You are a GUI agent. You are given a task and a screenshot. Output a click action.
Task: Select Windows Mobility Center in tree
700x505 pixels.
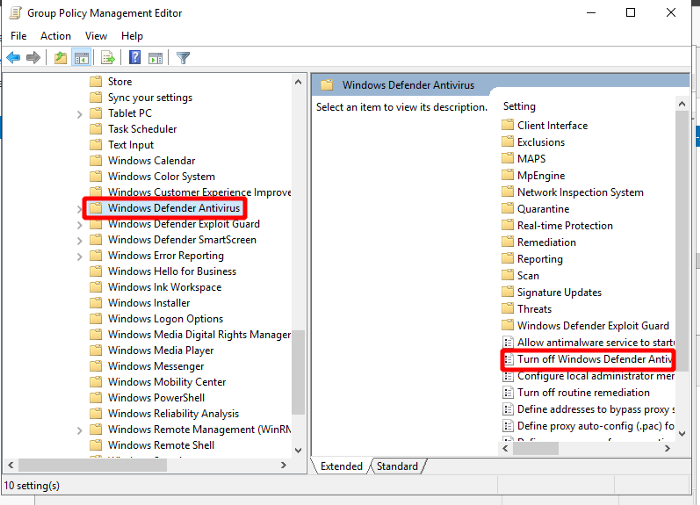(x=167, y=382)
